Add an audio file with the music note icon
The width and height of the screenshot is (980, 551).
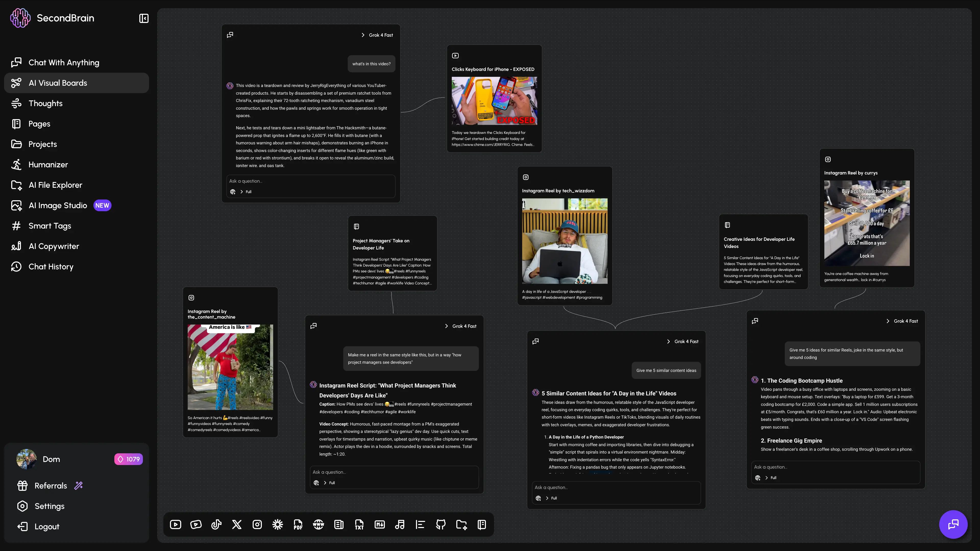(400, 525)
